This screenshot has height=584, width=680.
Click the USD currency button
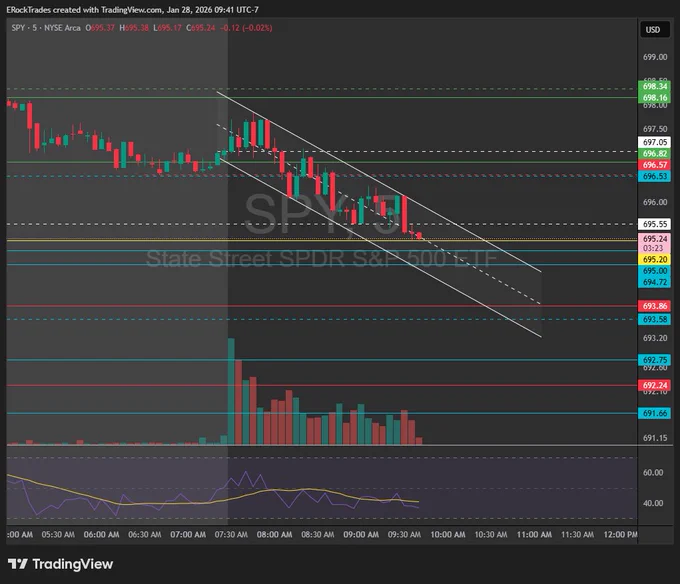pos(654,30)
